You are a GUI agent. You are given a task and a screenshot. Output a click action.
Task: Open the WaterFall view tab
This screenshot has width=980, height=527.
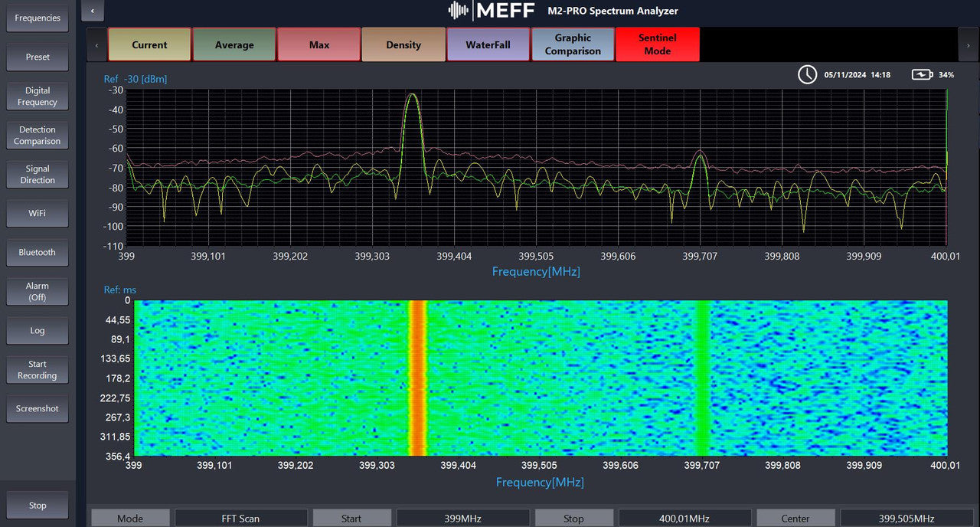click(488, 44)
